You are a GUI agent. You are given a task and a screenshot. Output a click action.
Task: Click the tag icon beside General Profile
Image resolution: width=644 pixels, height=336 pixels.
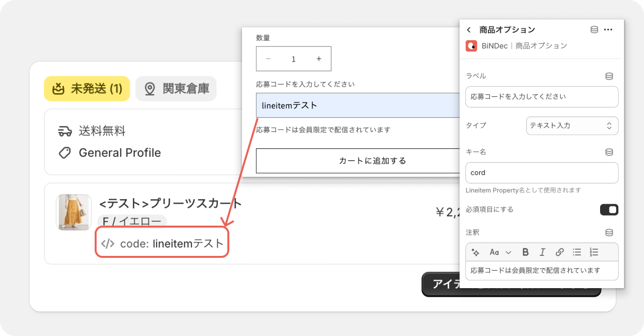click(x=65, y=153)
